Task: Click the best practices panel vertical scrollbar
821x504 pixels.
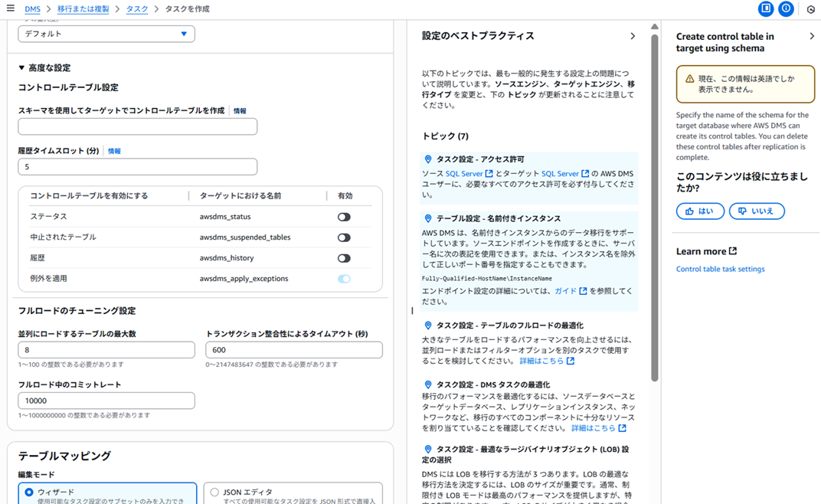Action: coord(655,208)
